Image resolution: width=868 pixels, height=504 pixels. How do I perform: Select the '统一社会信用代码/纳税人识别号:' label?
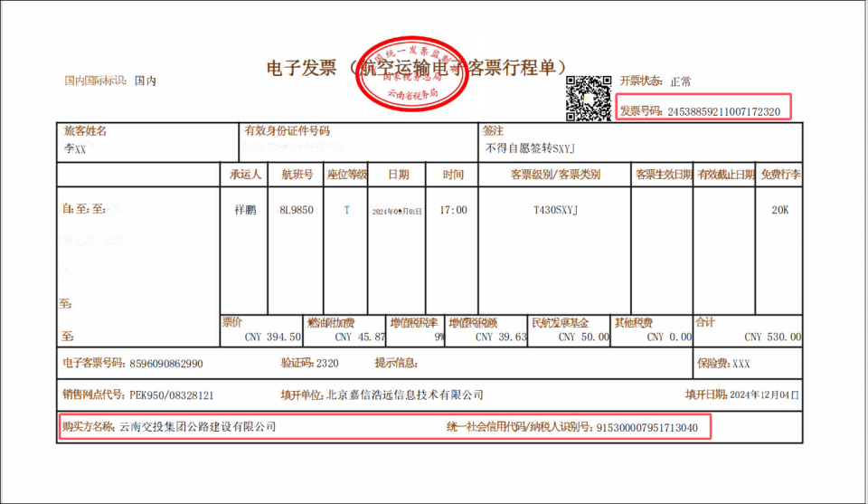tap(520, 427)
